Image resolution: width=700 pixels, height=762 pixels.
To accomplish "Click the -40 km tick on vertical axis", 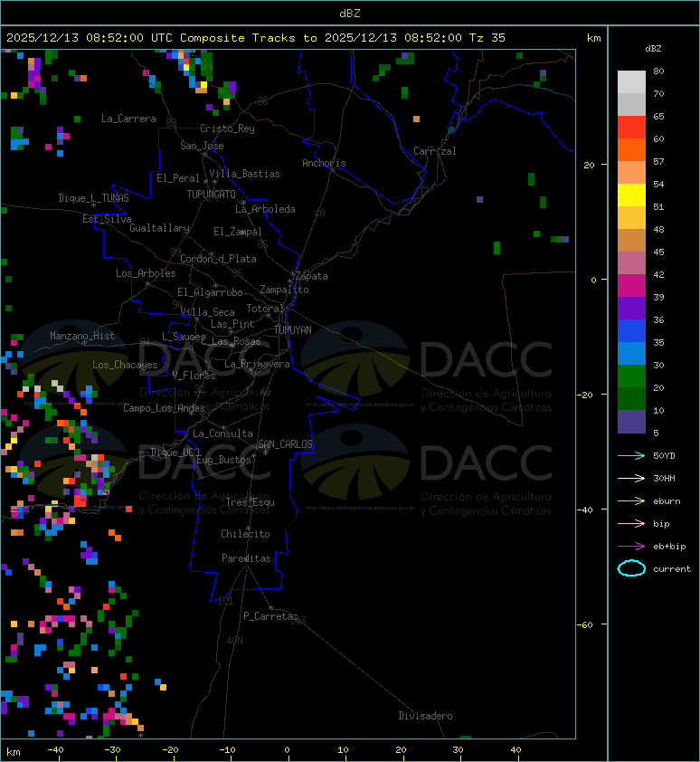I will coord(585,510).
